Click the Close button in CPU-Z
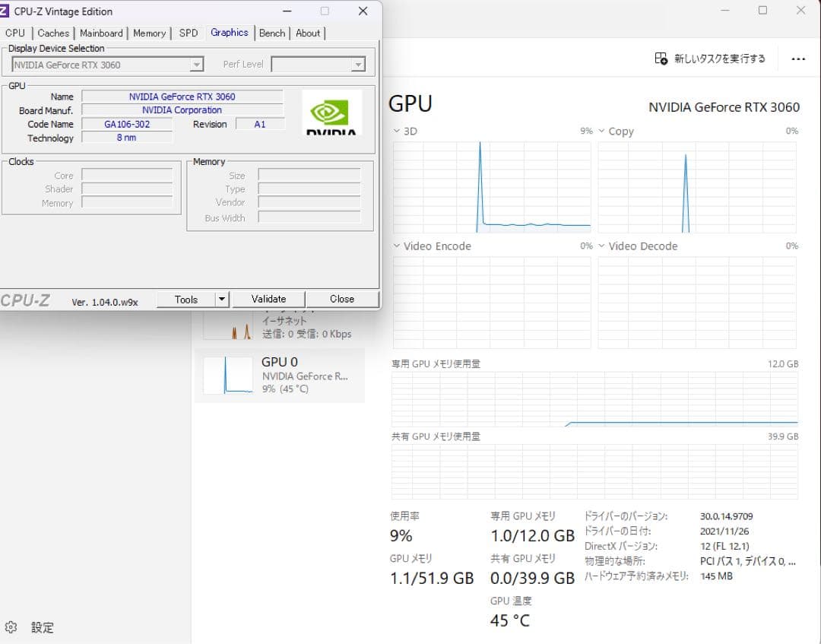This screenshot has height=644, width=821. click(342, 300)
